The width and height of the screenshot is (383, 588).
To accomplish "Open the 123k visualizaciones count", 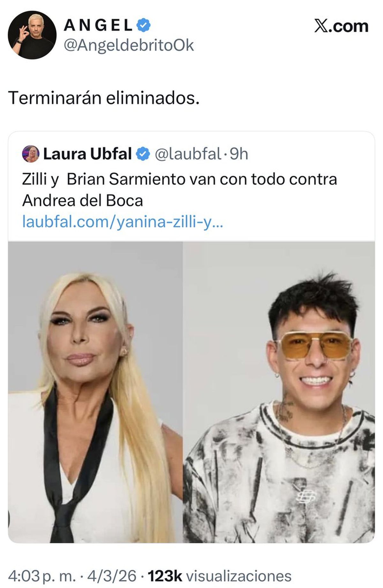I will tap(220, 574).
